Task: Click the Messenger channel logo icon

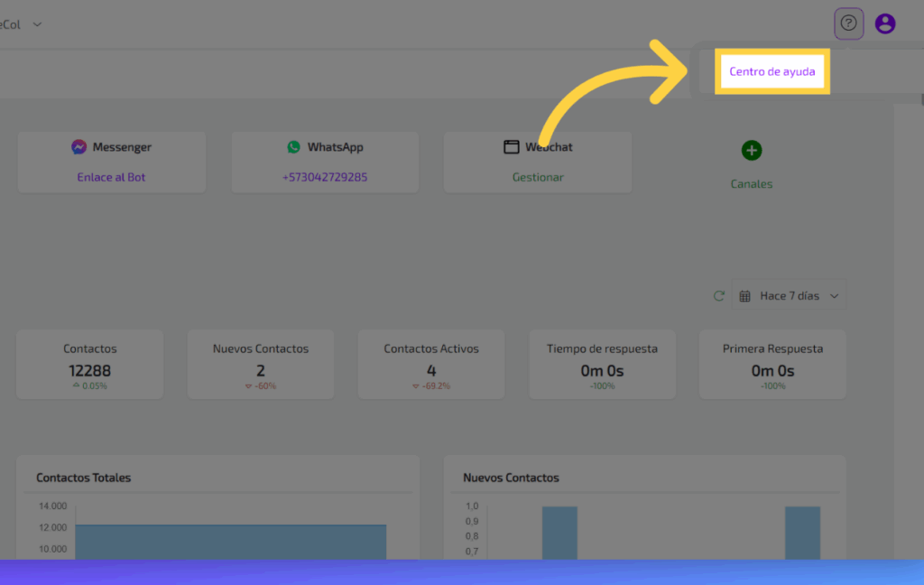Action: pos(79,147)
